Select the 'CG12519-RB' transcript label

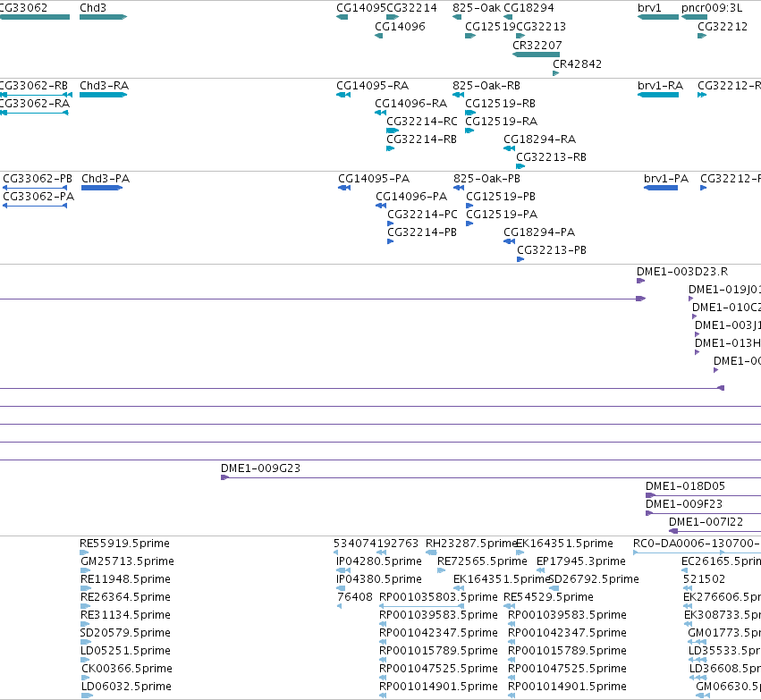click(501, 104)
